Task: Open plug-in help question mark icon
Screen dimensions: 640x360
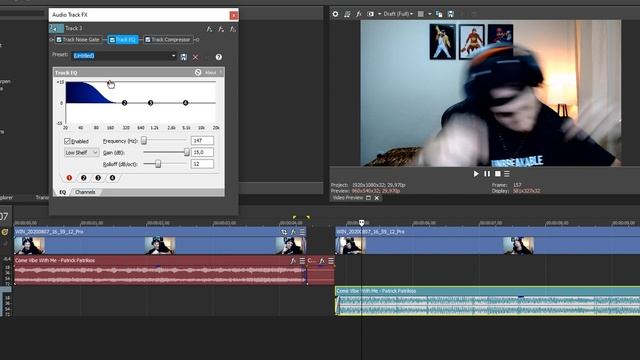Action: pos(219,57)
